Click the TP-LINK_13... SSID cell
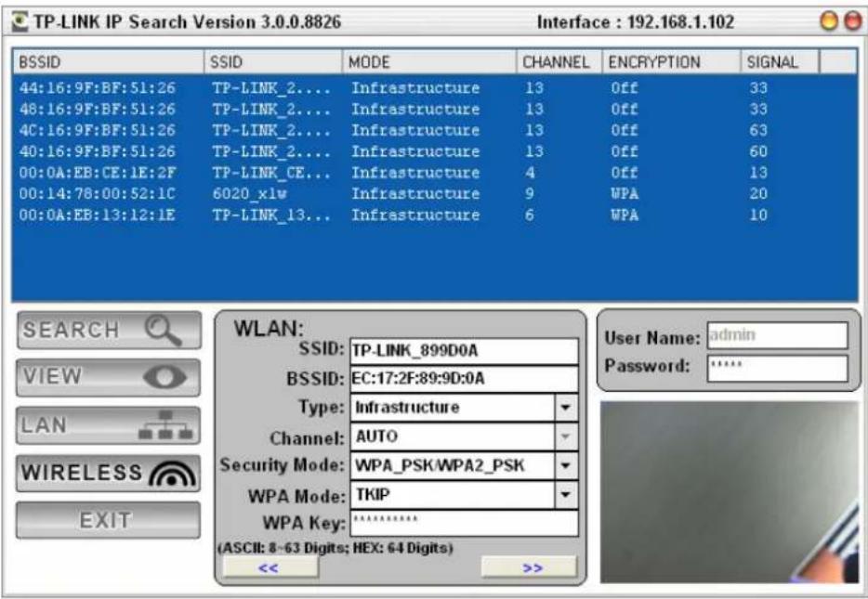 [x=271, y=215]
